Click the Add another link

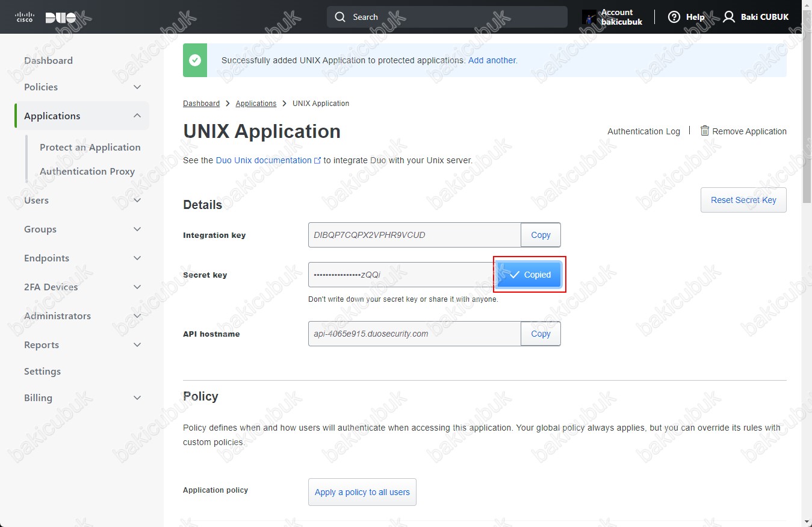(492, 60)
